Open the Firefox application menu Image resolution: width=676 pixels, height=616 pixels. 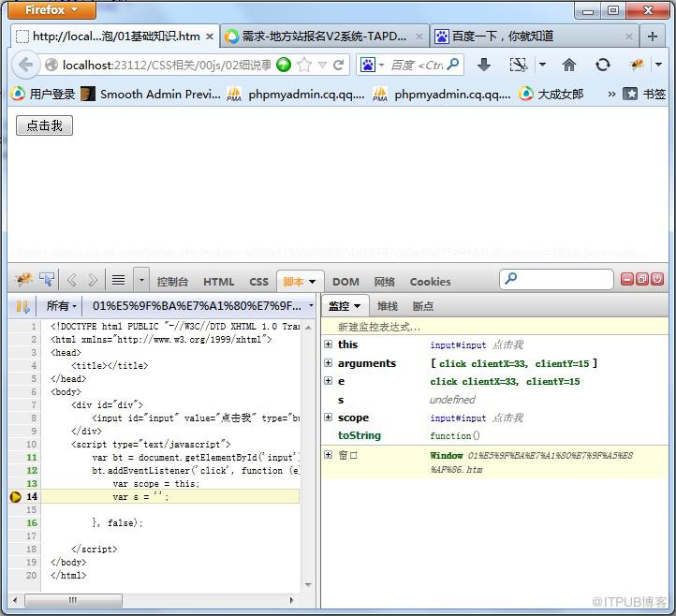[51, 9]
